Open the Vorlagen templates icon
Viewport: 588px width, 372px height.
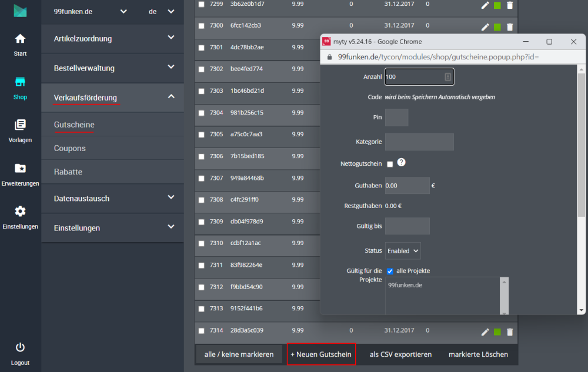coord(20,125)
